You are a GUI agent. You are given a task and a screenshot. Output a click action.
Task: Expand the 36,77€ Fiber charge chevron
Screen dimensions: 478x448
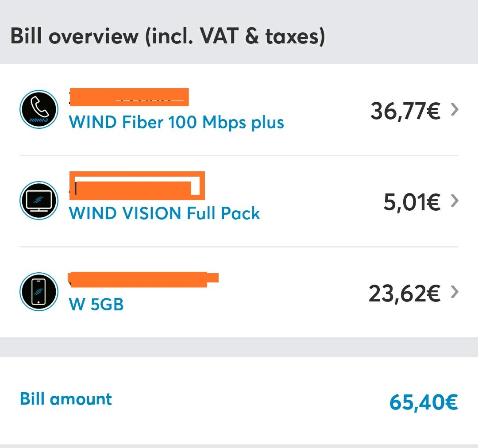point(455,109)
